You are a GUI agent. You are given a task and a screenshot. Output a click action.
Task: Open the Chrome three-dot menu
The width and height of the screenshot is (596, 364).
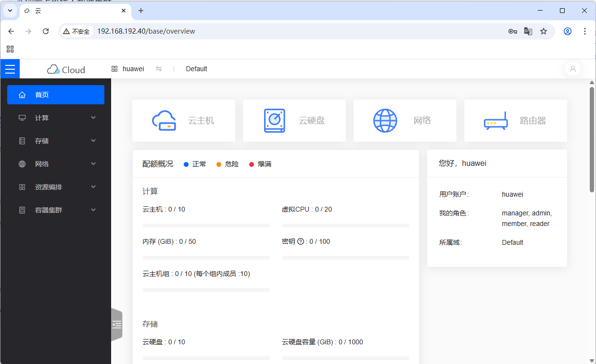coord(585,31)
